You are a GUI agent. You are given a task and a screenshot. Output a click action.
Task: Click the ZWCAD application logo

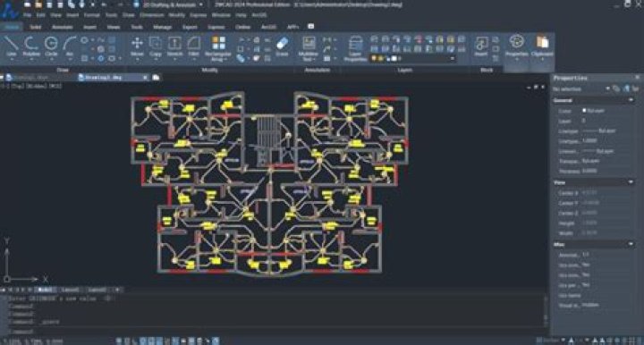pyautogui.click(x=9, y=11)
